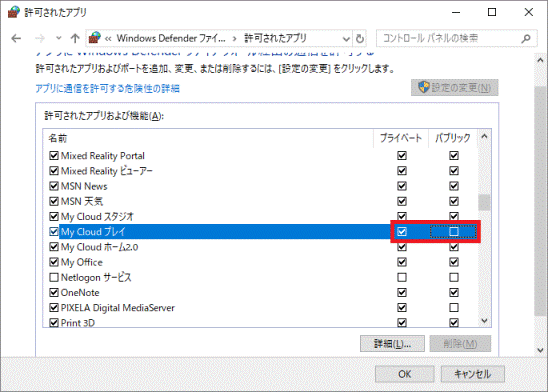Select PIXELA Digital MediaServer row

pos(260,308)
